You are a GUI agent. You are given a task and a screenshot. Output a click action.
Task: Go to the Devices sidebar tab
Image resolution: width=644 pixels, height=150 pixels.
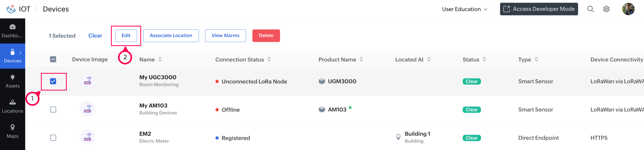13,56
